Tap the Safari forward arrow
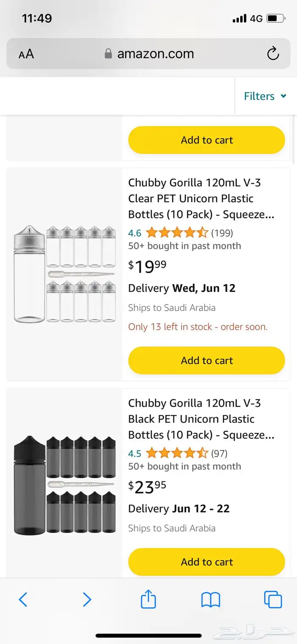Screen dimensions: 297x644 click(x=87, y=599)
